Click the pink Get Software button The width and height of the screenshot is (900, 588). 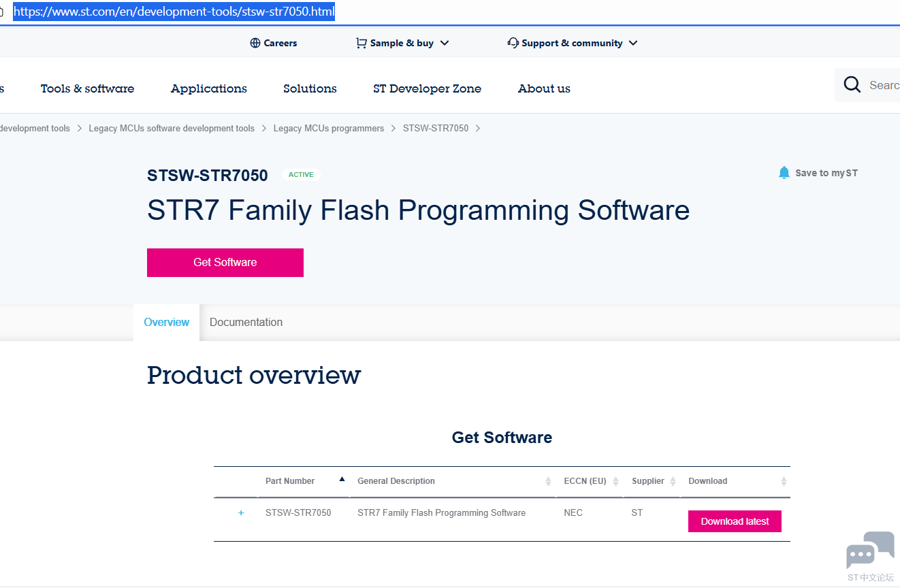point(225,263)
